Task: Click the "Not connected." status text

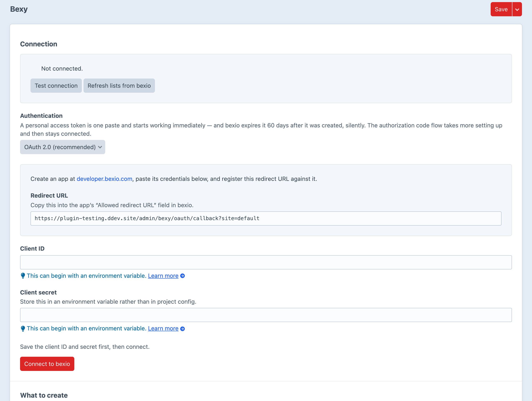Action: tap(62, 69)
